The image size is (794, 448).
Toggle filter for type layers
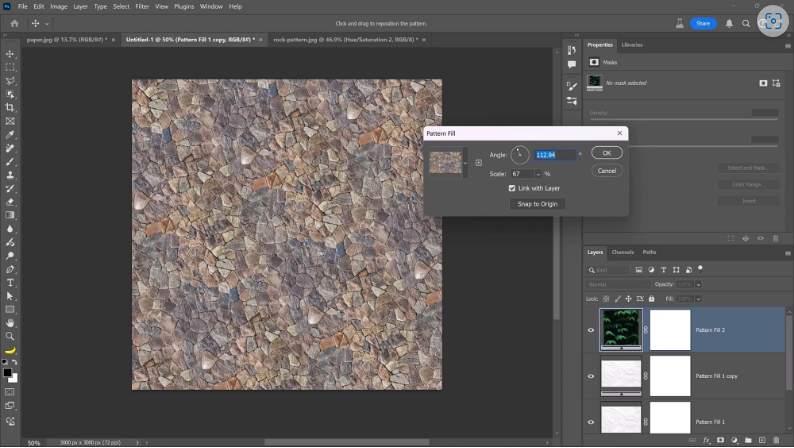[x=663, y=270]
